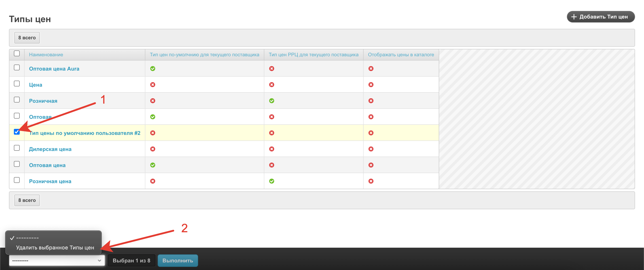
Task: Sort by Наименование column header
Action: (x=46, y=55)
